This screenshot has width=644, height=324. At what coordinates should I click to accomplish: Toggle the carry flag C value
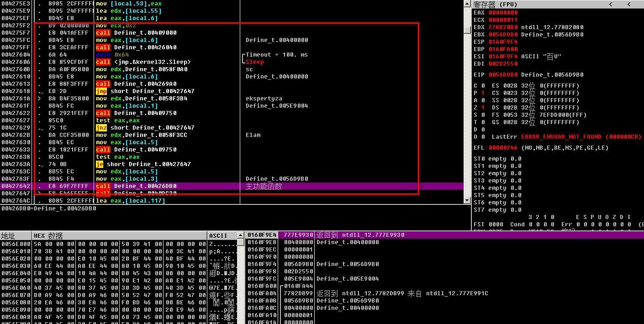tap(483, 86)
